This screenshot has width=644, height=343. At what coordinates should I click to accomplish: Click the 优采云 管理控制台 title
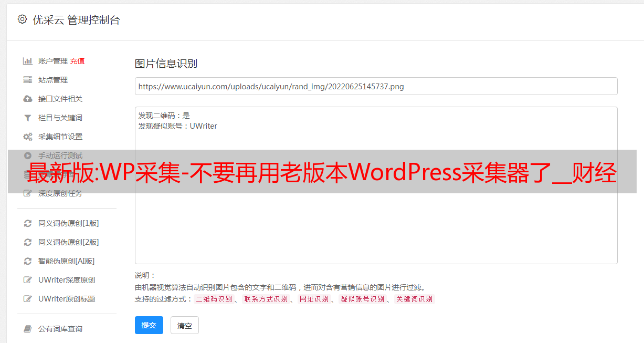pyautogui.click(x=76, y=20)
